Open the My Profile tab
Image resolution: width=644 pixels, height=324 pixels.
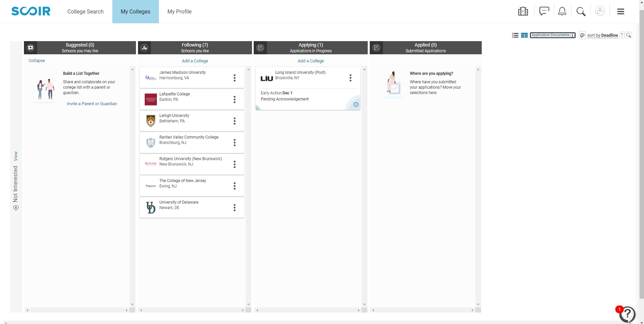179,11
